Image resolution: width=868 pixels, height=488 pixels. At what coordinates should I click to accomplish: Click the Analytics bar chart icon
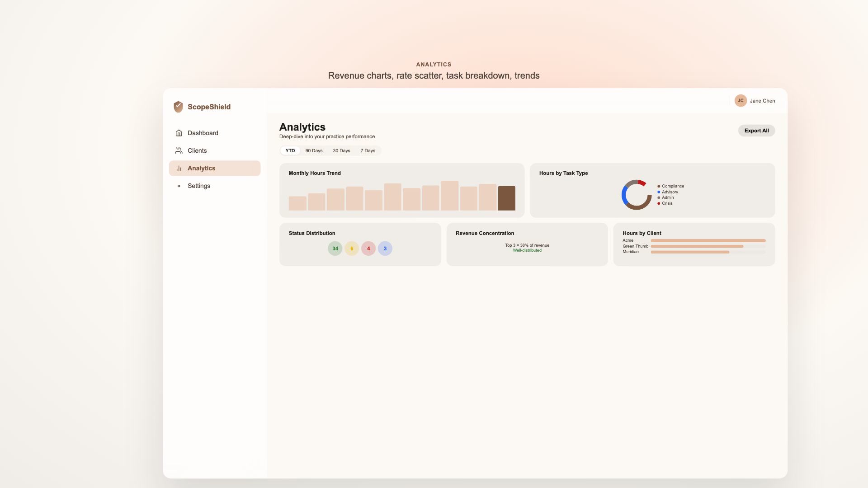pyautogui.click(x=179, y=168)
